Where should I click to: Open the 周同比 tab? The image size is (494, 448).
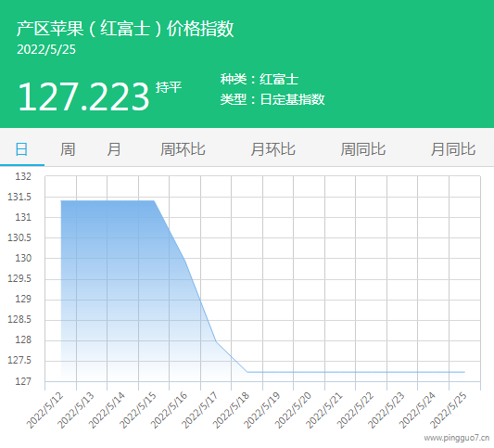point(363,149)
